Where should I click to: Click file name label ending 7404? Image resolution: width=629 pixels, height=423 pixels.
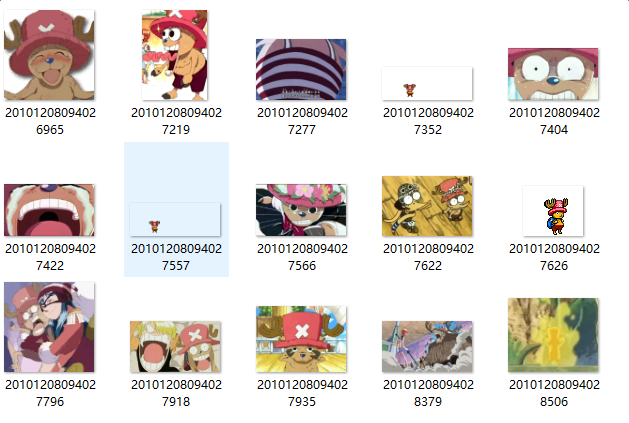[x=554, y=121]
